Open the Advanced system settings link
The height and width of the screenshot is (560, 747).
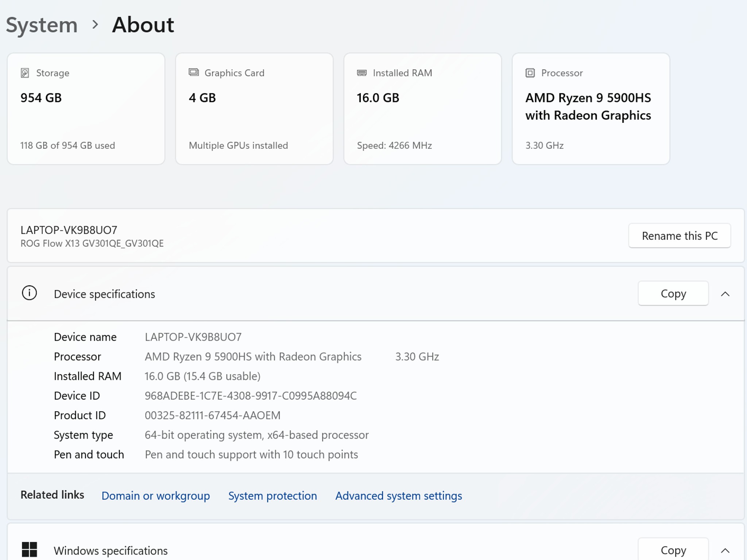[x=398, y=496]
